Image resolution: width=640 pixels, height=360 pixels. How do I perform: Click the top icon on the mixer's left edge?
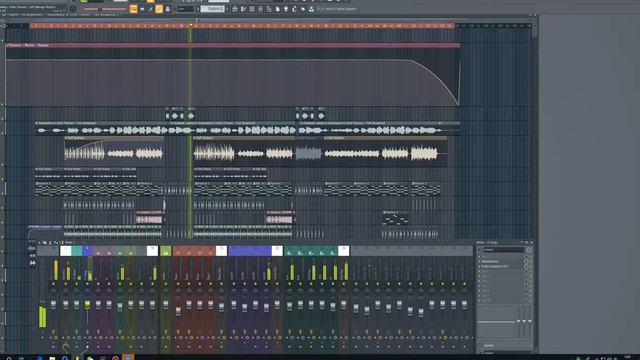pos(31,248)
